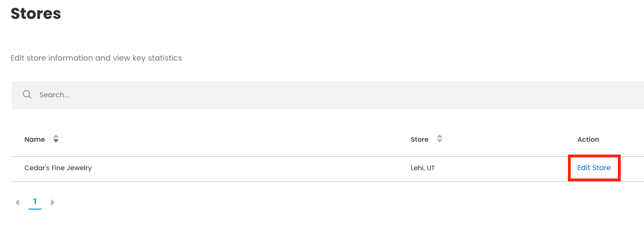Click the Name column sort toggle
This screenshot has width=644, height=233.
[56, 140]
